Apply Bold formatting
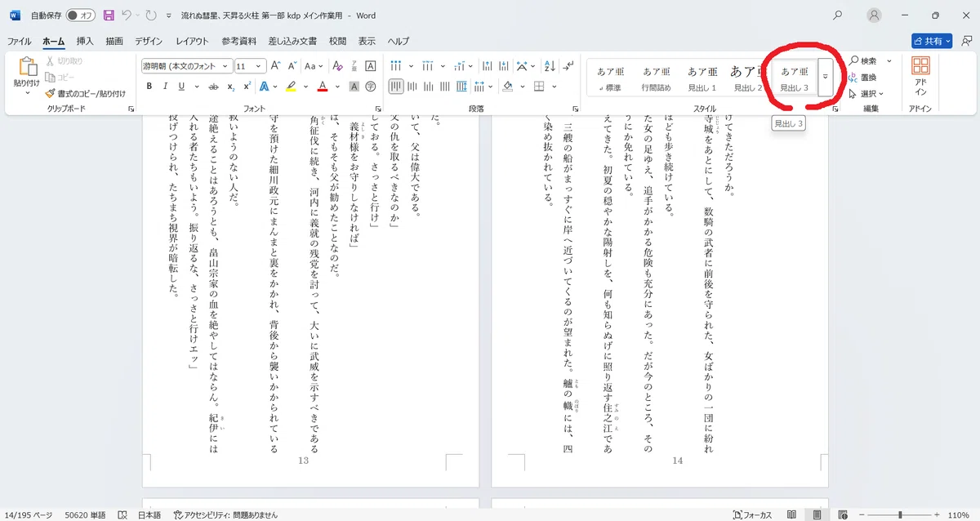The height and width of the screenshot is (521, 980). click(149, 86)
